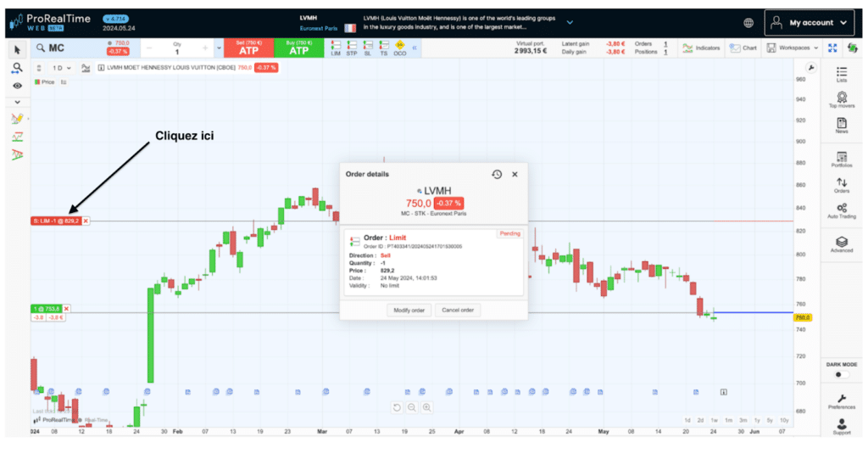The height and width of the screenshot is (459, 868).
Task: Select the 1m range tab
Action: coord(728,420)
